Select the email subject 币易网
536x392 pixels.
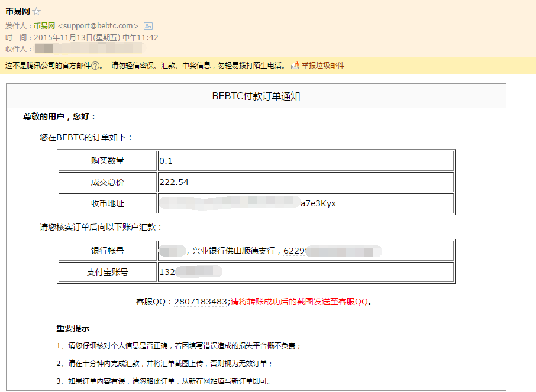(x=18, y=11)
